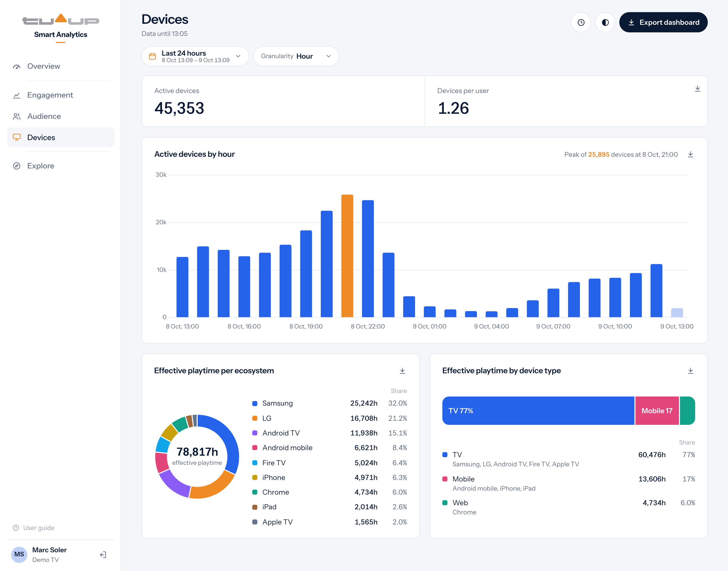The height and width of the screenshot is (571, 728).
Task: Select Devices sidebar item
Action: click(x=60, y=137)
